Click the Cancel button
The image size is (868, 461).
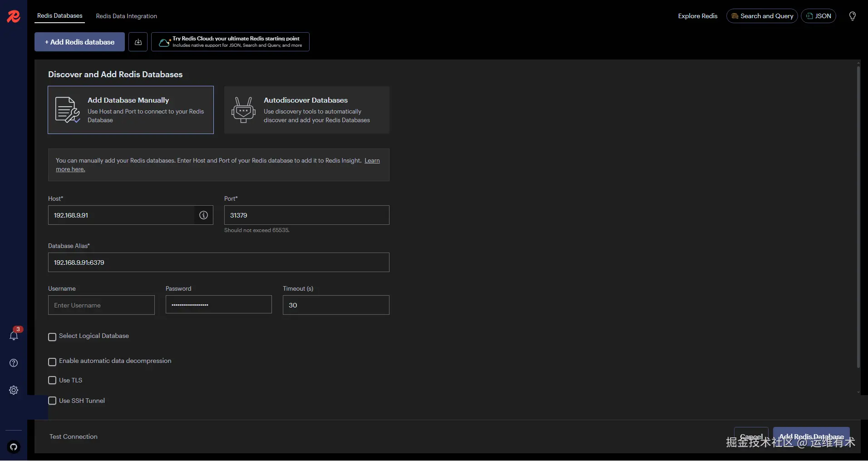[x=751, y=436]
